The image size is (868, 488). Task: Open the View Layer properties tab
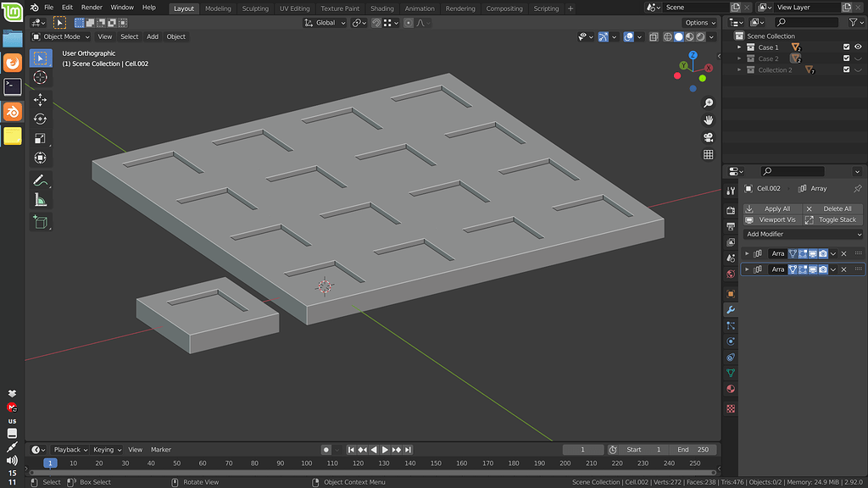(731, 242)
